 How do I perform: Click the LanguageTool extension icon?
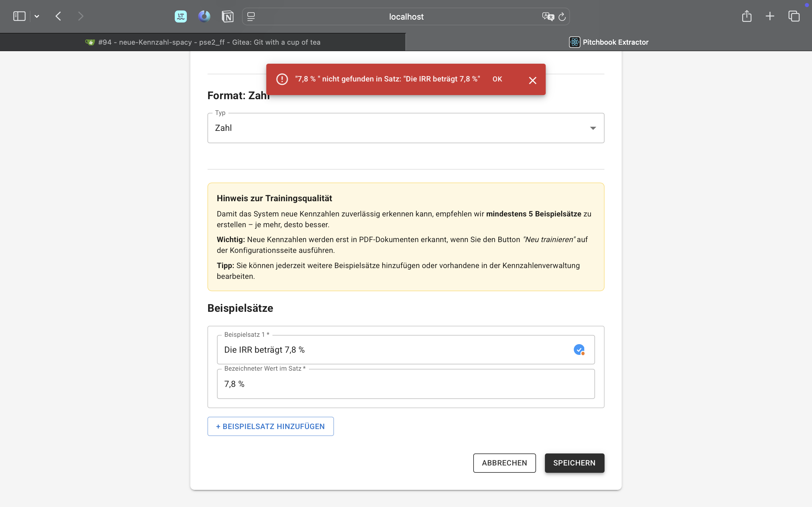[x=180, y=16]
